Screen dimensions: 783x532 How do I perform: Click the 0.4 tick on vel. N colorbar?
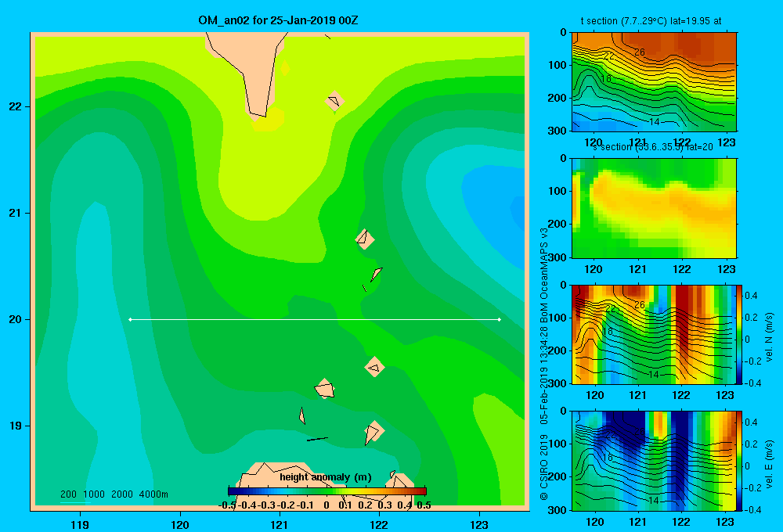tap(751, 296)
